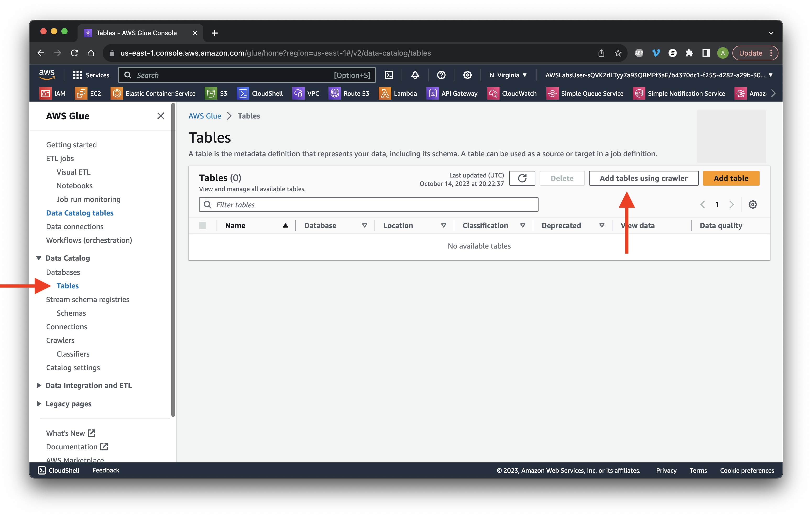The width and height of the screenshot is (812, 517).
Task: Open the Services grid menu
Action: 91,75
